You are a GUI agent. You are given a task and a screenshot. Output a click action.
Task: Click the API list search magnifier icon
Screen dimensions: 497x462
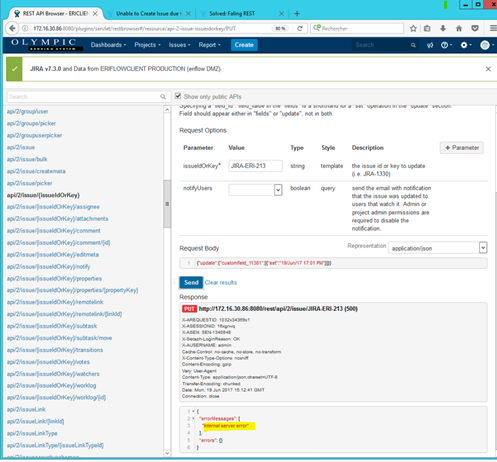163,97
